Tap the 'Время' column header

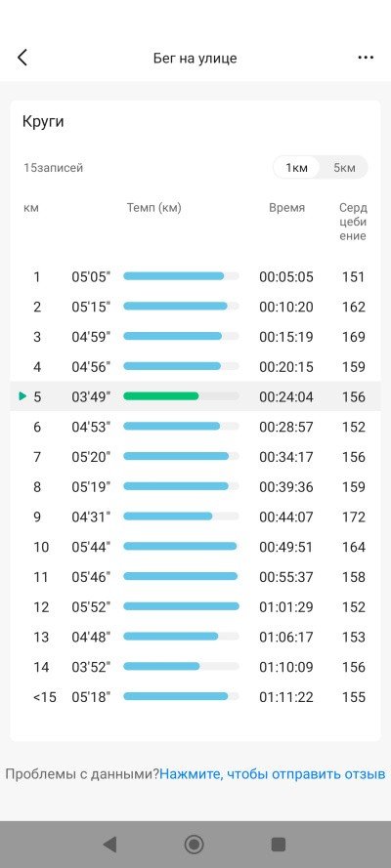tap(286, 208)
